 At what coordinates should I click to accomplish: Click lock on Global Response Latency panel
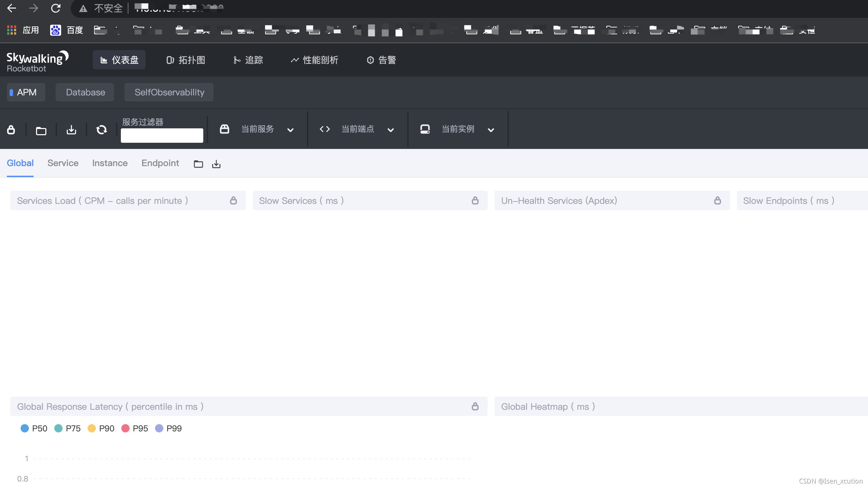(475, 406)
